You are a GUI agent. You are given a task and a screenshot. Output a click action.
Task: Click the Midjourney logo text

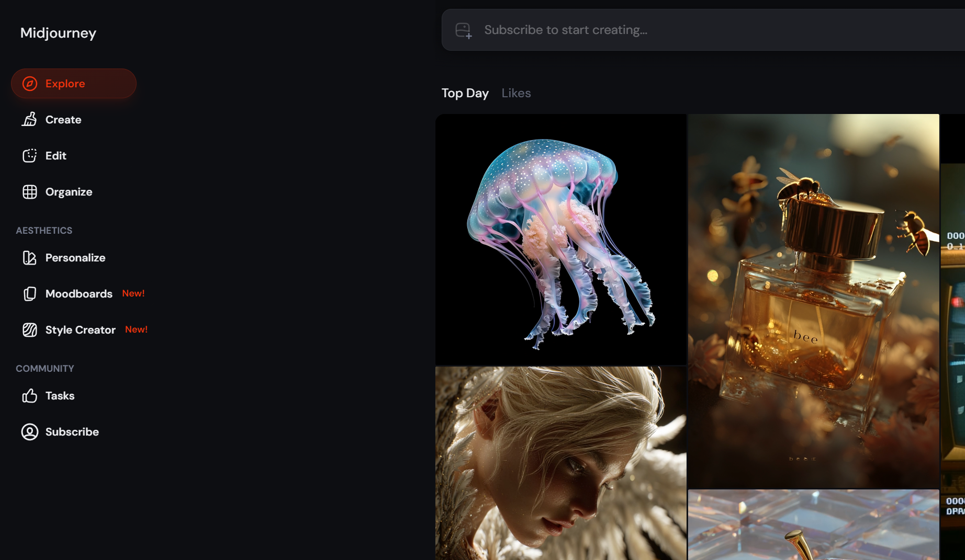58,33
